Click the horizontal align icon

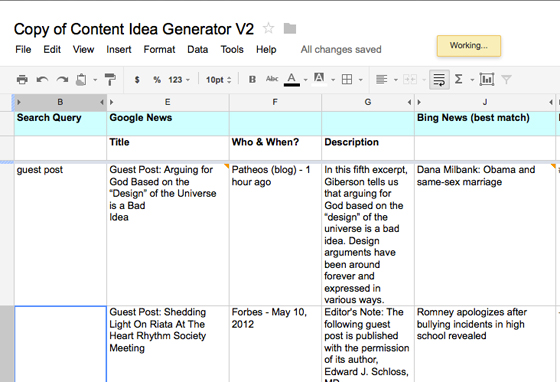coord(381,79)
